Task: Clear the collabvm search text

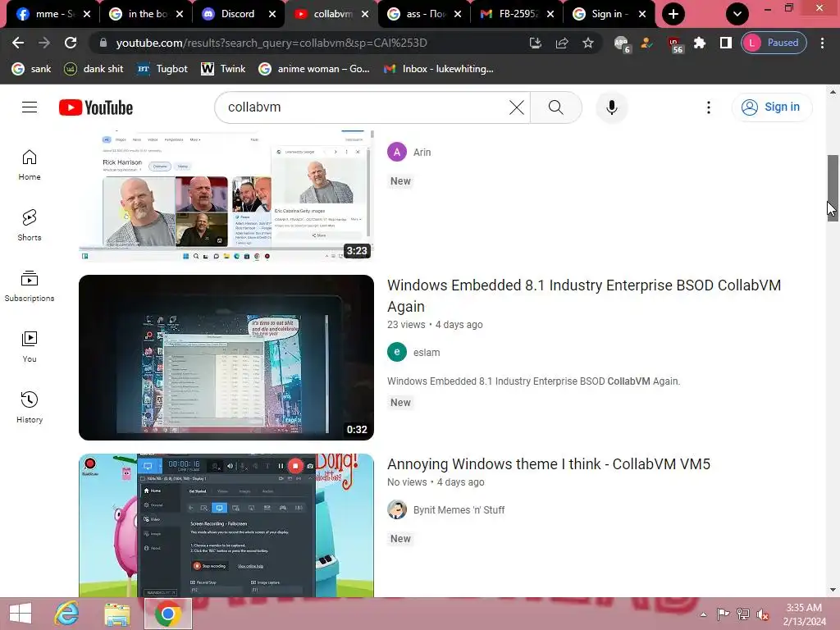Action: point(517,107)
